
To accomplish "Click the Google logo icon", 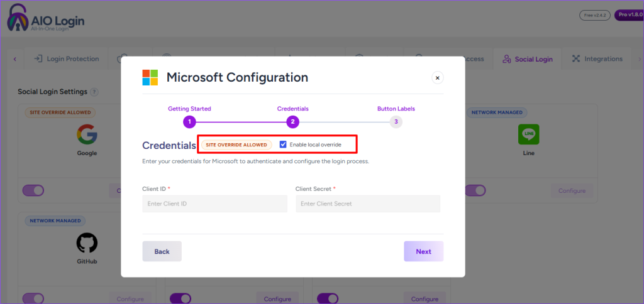I will click(x=87, y=134).
